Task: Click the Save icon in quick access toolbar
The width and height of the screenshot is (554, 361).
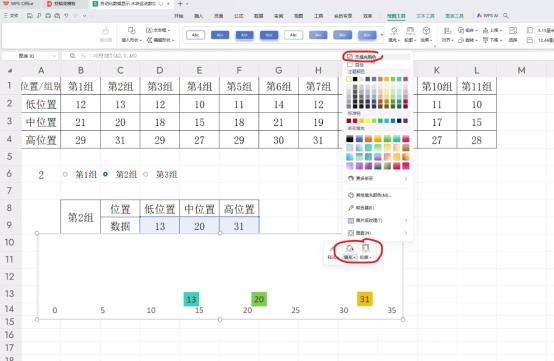Action: click(30, 16)
